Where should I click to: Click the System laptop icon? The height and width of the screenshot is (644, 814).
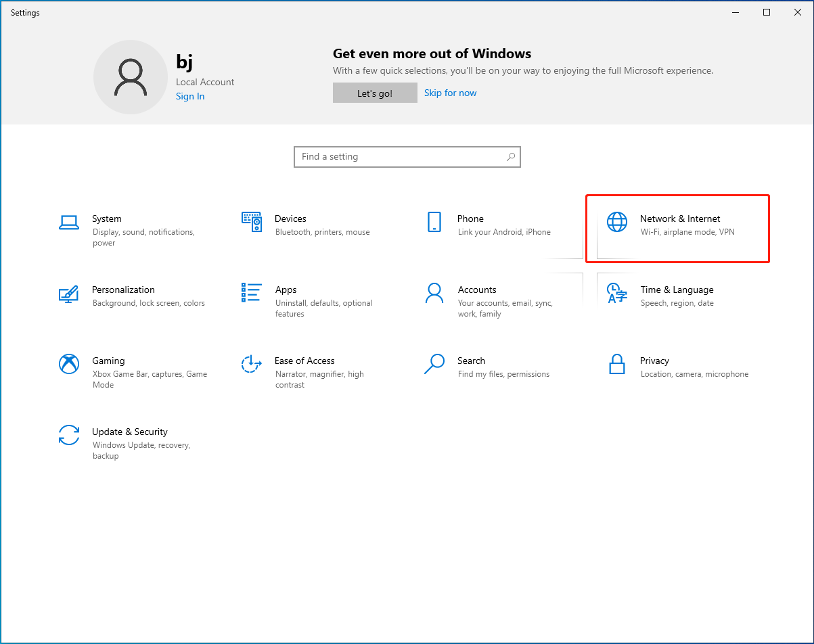[x=69, y=222]
